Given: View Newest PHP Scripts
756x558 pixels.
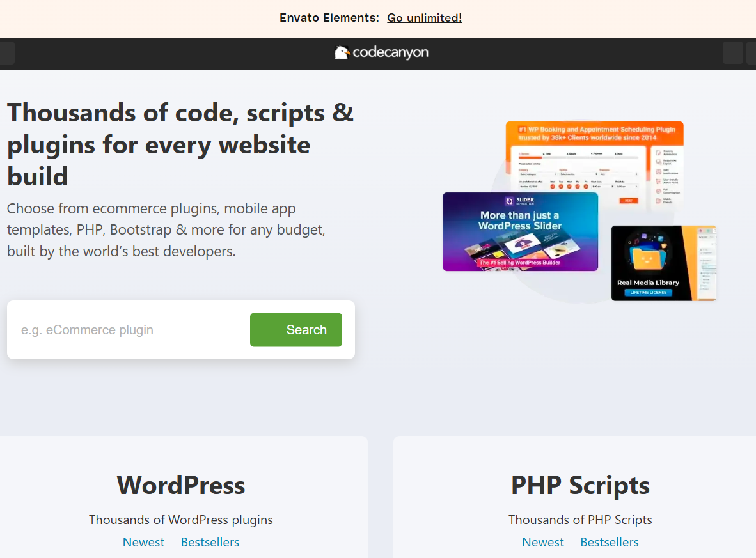Looking at the screenshot, I should (x=543, y=542).
